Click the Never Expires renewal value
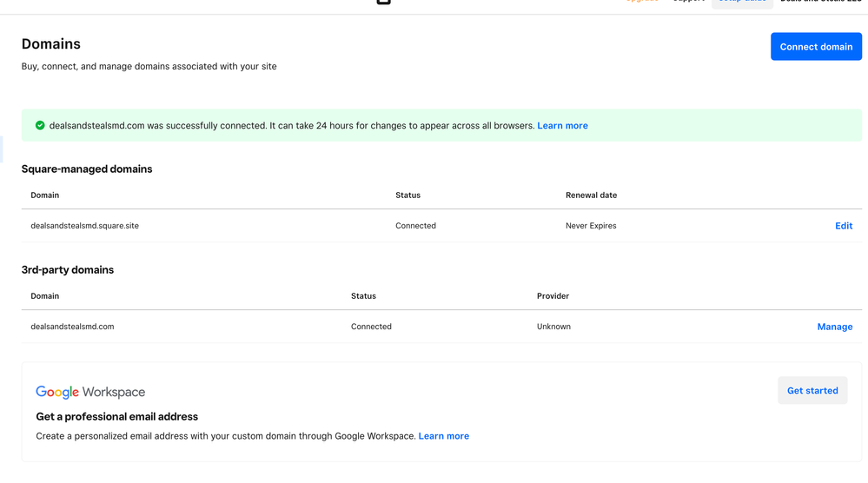 tap(591, 226)
